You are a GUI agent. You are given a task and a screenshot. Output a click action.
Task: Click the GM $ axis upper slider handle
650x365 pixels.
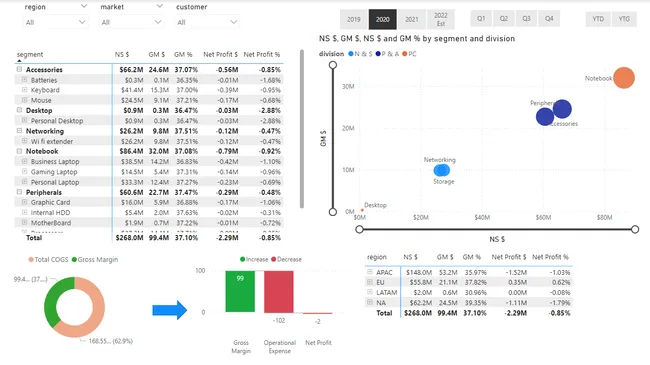click(332, 65)
